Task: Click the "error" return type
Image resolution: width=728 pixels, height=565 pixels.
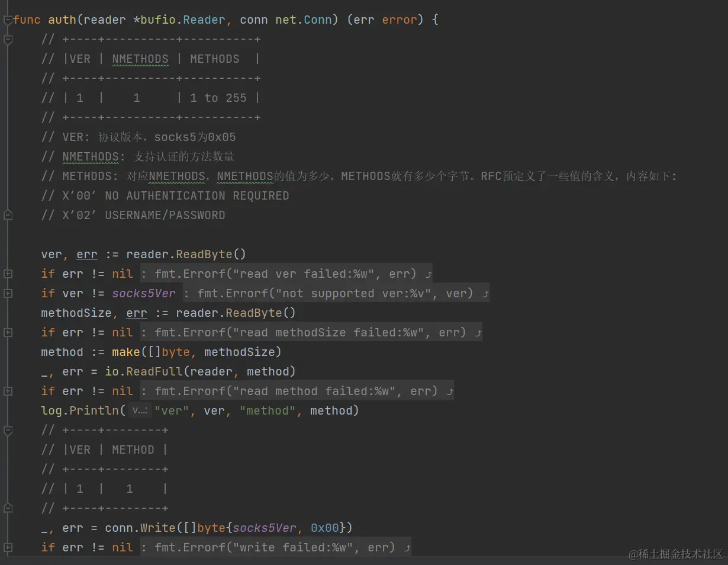Action: click(x=400, y=20)
